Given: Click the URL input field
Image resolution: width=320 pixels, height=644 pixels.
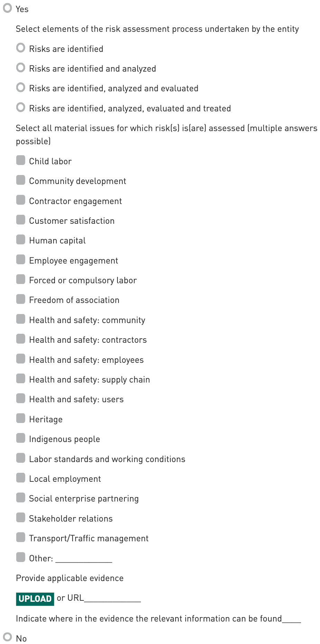Looking at the screenshot, I should 112,598.
